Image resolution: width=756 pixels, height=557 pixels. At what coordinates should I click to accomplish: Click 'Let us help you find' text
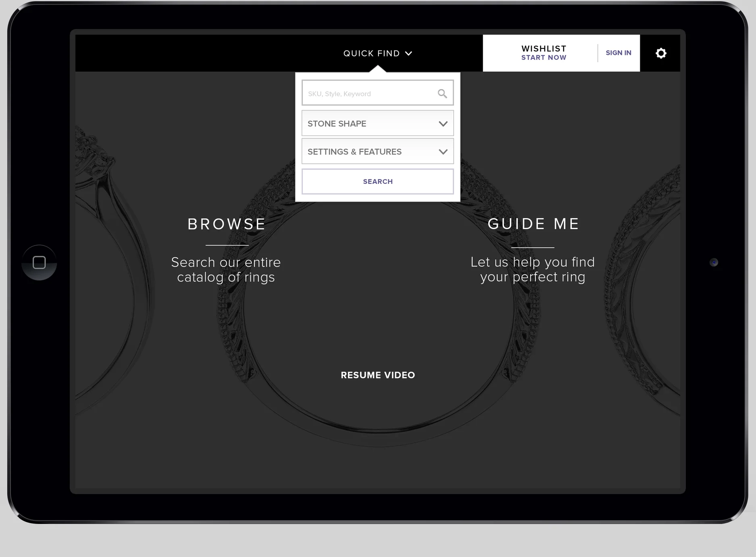coord(533,262)
